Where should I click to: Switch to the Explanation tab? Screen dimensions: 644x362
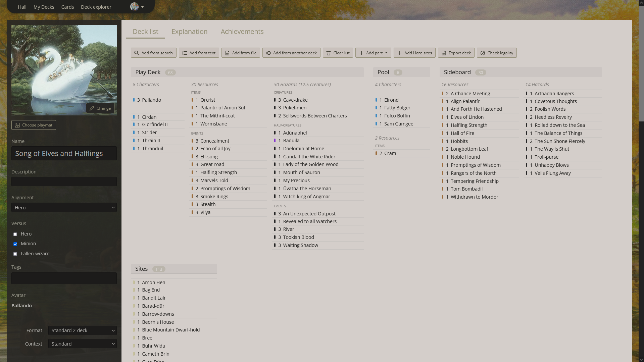[x=189, y=32]
